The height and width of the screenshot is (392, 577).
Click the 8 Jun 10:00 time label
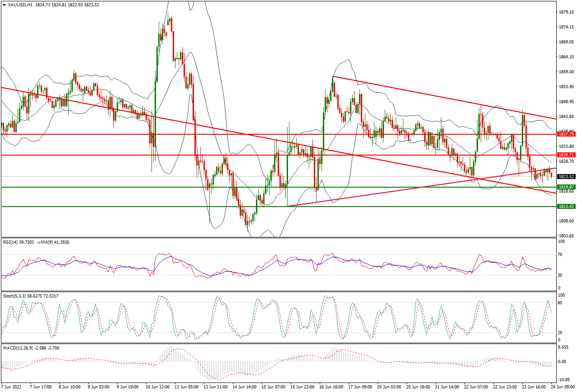click(x=71, y=387)
